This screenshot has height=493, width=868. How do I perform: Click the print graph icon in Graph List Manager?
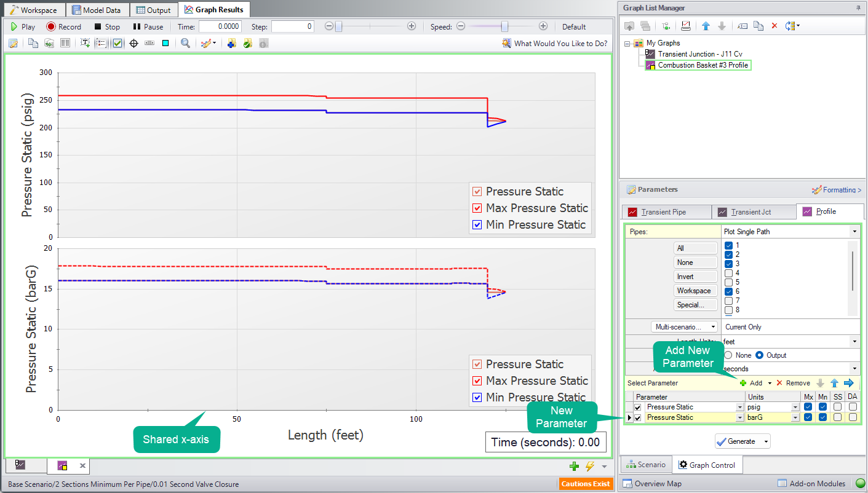click(x=686, y=26)
